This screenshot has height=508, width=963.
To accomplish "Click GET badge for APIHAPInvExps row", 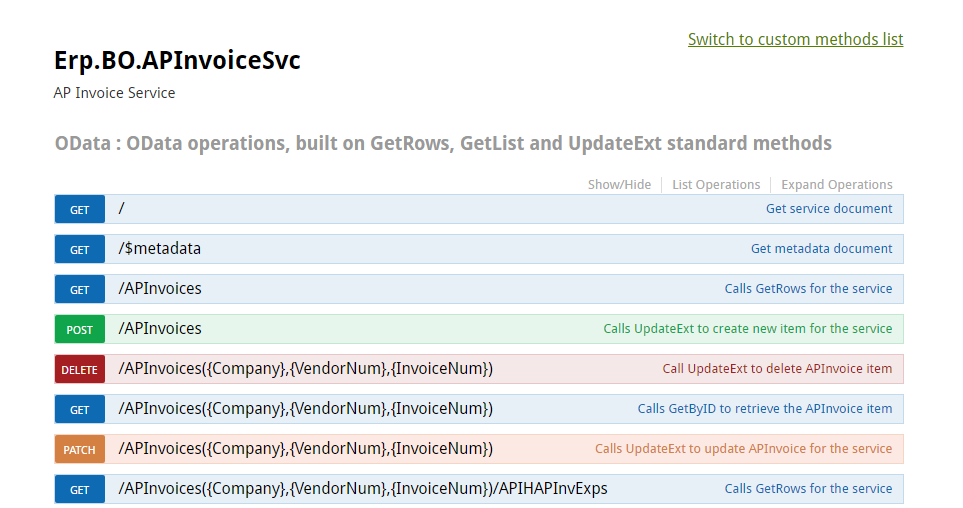I will [80, 489].
